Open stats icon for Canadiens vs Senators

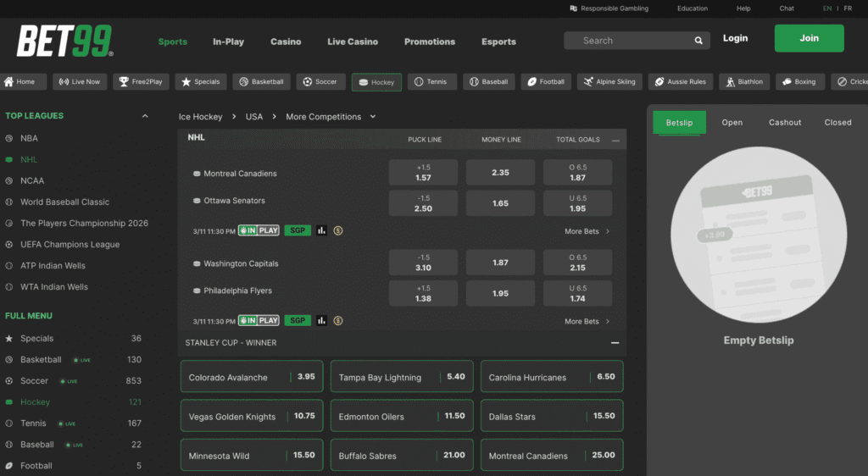pyautogui.click(x=321, y=230)
